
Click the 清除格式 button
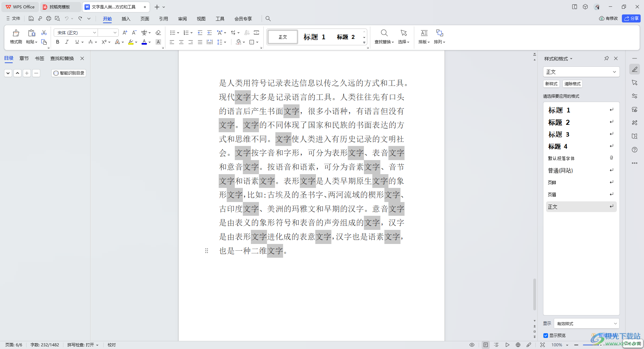(572, 84)
